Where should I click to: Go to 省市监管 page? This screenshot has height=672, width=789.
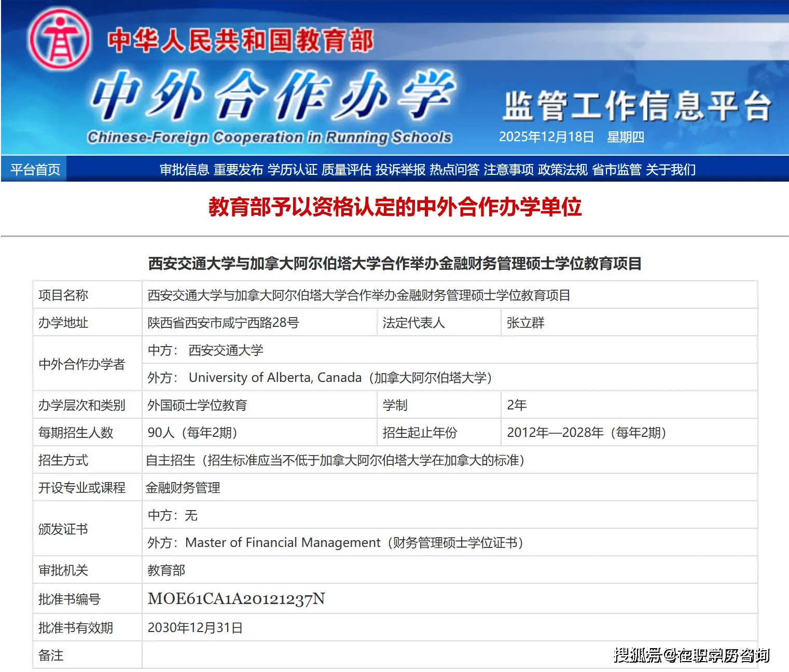pos(616,170)
